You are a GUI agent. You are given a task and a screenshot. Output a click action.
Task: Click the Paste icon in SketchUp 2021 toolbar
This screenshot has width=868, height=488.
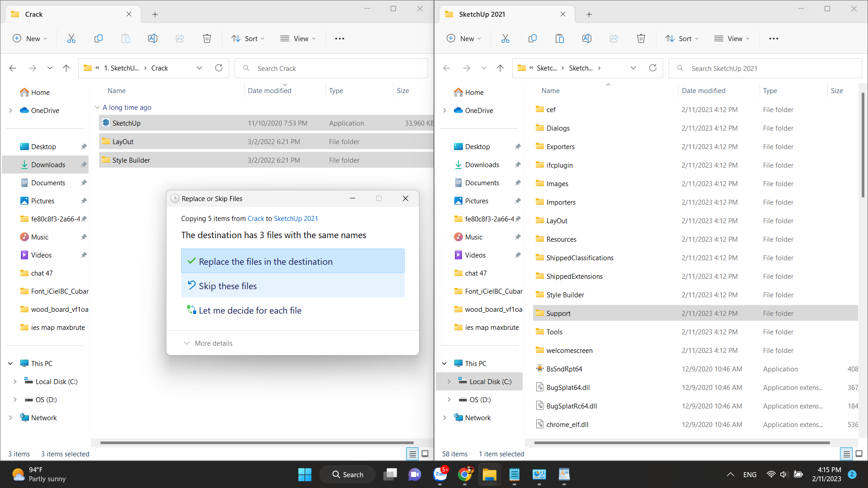(x=559, y=38)
